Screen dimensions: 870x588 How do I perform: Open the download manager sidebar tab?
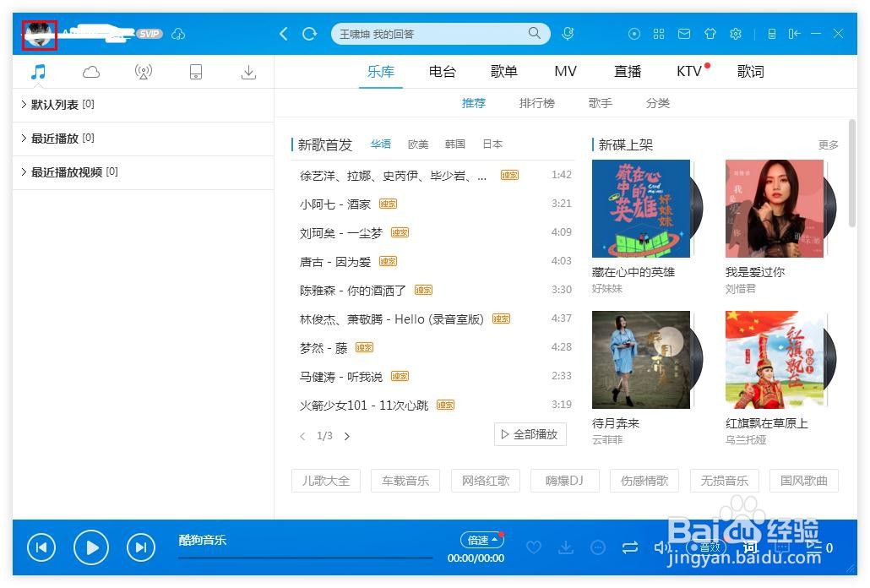coord(248,72)
